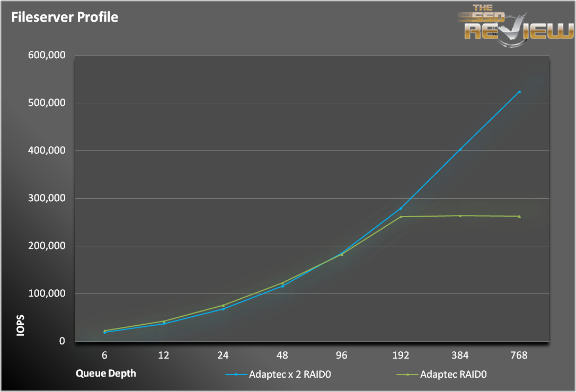Select the IOPS vertical axis title
This screenshot has width=576, height=392.
tap(21, 327)
